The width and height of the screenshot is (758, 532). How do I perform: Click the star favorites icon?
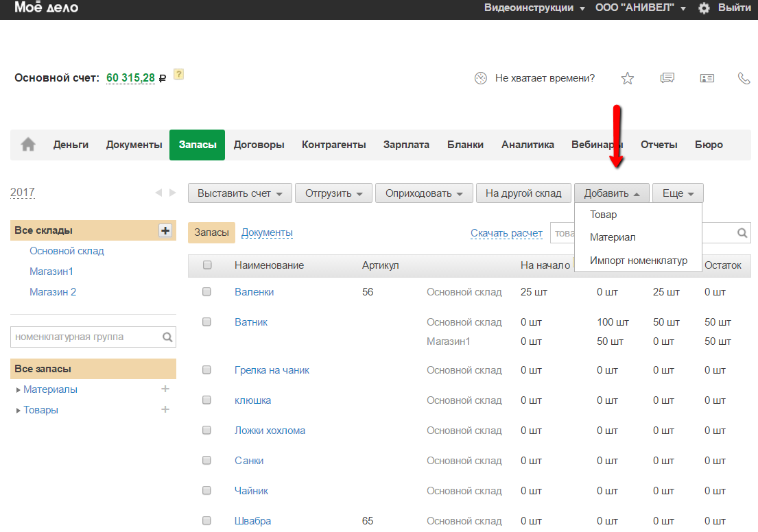(627, 78)
